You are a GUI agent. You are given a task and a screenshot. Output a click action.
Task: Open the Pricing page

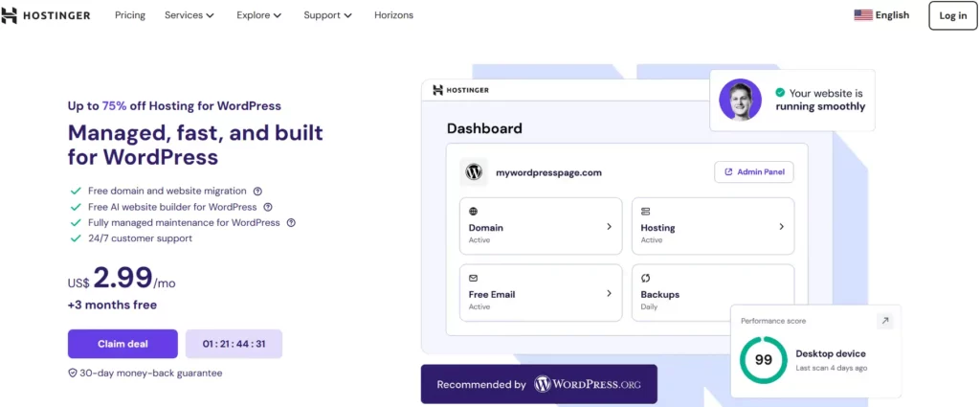coord(130,15)
